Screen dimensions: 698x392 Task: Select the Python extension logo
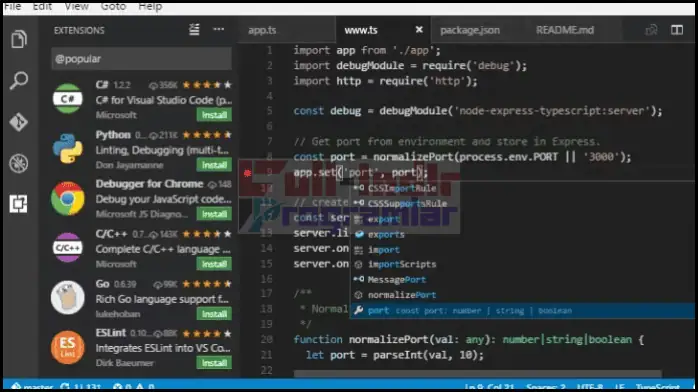[68, 148]
